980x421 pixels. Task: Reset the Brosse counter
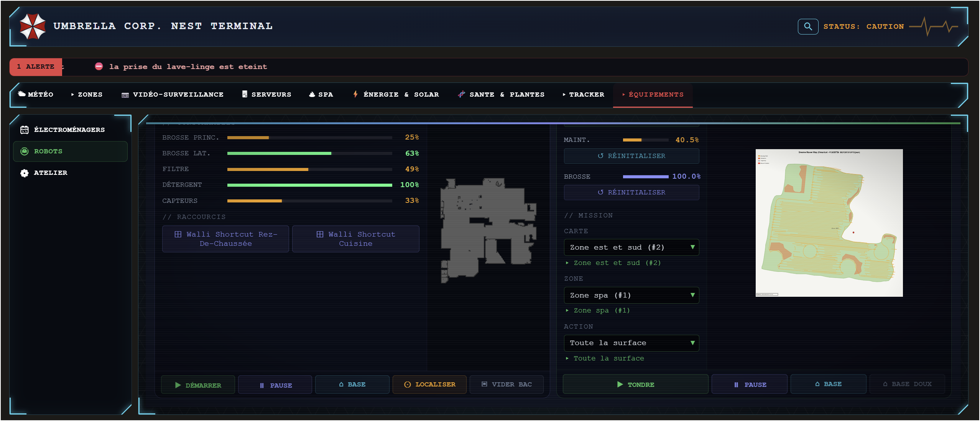[x=631, y=192]
